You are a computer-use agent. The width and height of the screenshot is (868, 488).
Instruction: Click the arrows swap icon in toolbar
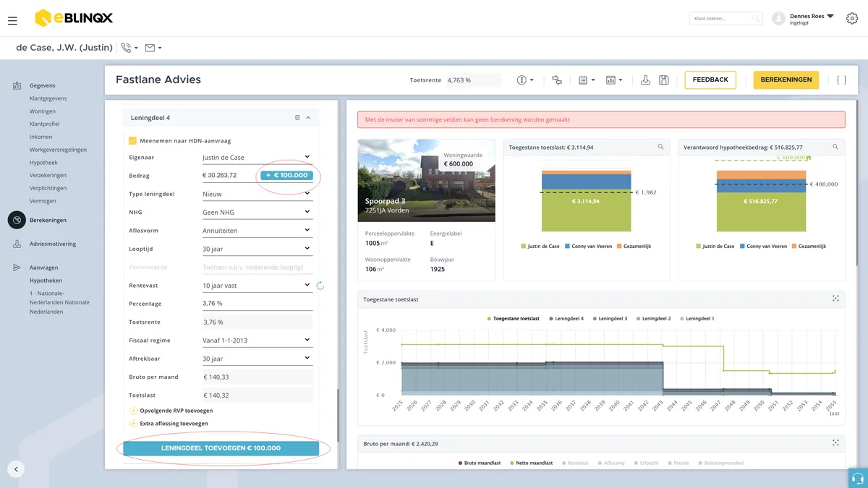point(556,80)
